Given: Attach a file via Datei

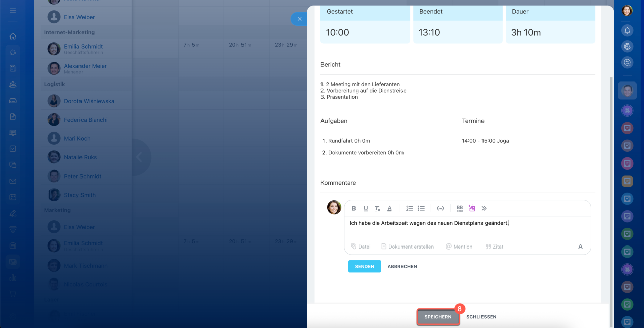Looking at the screenshot, I should [x=361, y=247].
